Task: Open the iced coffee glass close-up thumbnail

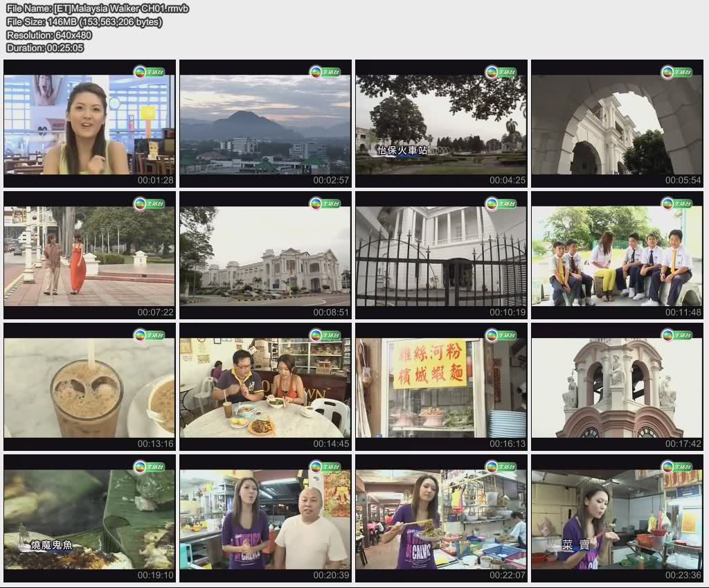Action: (x=89, y=387)
